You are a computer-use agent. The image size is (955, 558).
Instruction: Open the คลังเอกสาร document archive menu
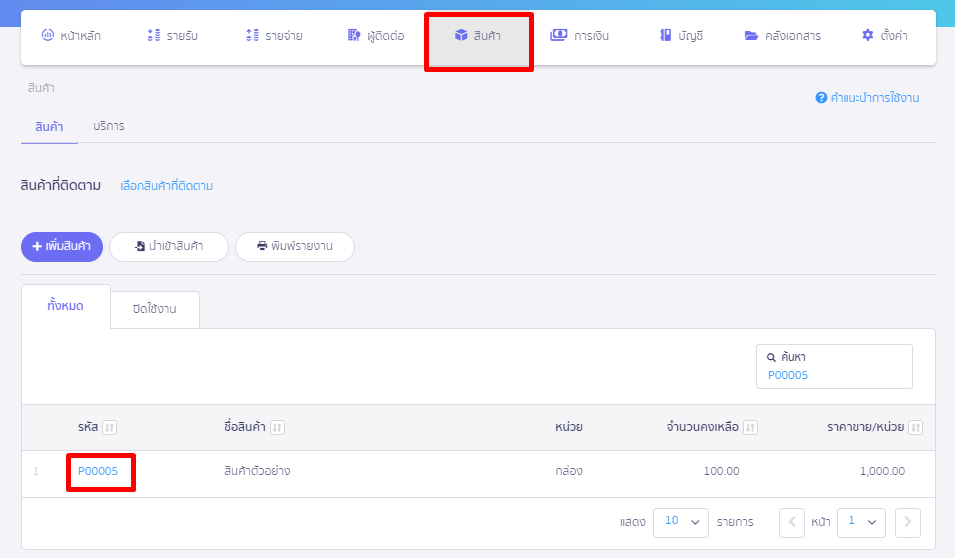[x=782, y=36]
